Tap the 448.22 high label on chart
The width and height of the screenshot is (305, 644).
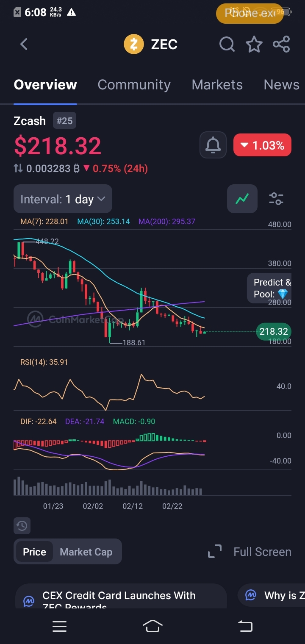[47, 241]
